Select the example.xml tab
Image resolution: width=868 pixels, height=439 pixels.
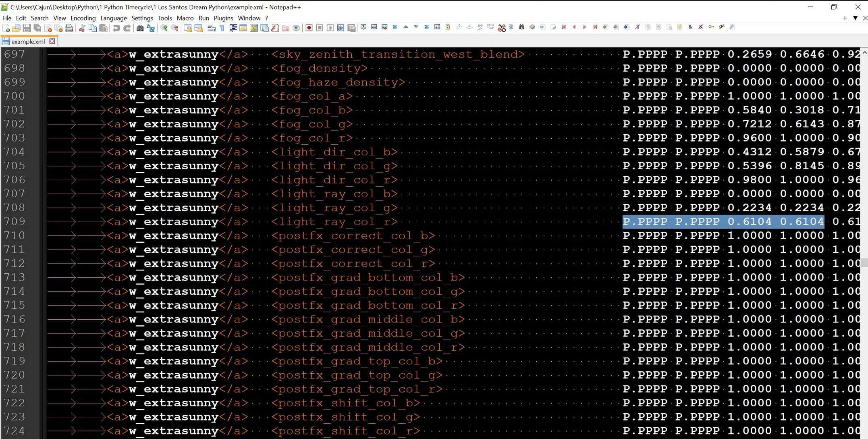point(28,41)
